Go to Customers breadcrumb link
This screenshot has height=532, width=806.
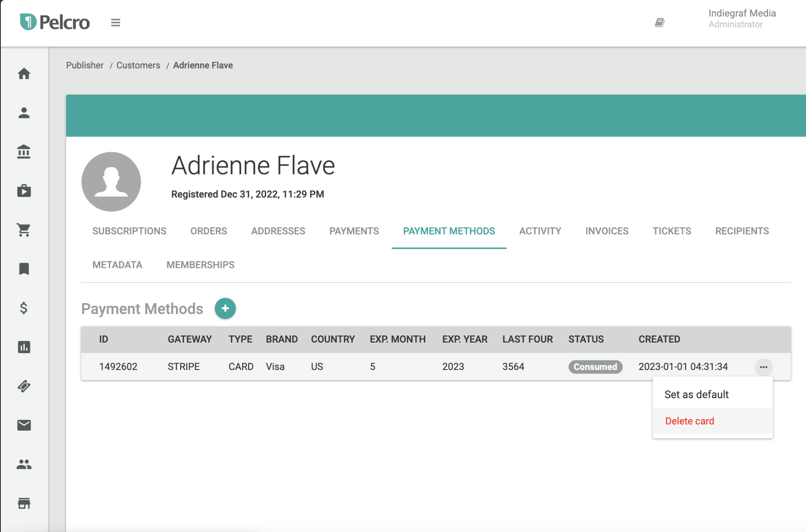click(x=138, y=65)
